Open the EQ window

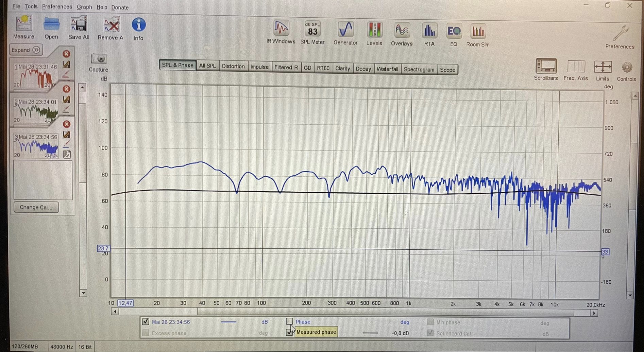tap(454, 32)
